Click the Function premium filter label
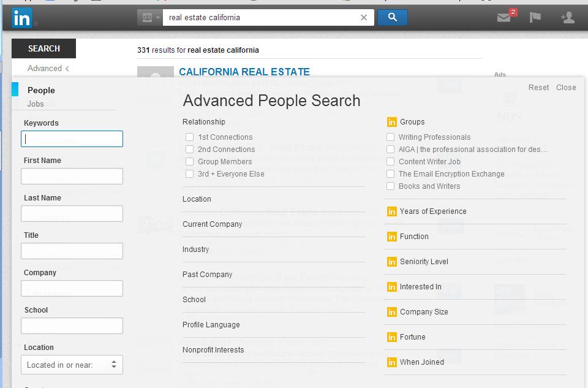The width and height of the screenshot is (588, 388). (x=414, y=237)
